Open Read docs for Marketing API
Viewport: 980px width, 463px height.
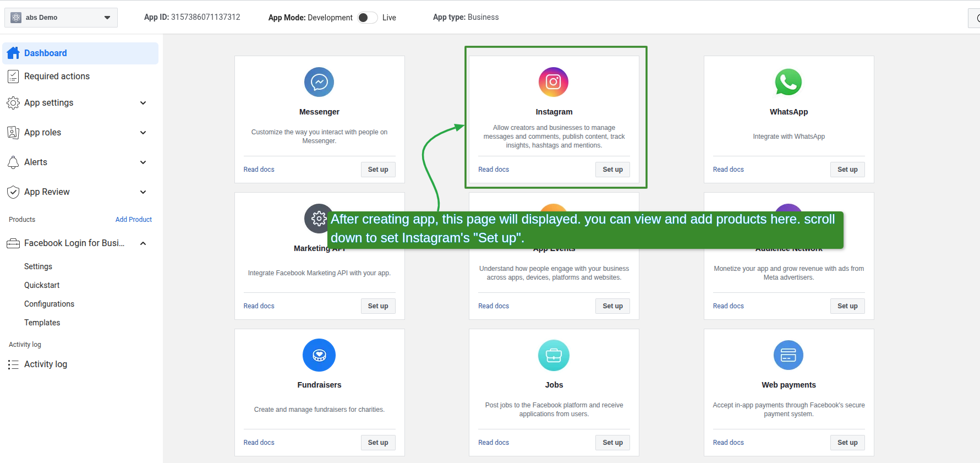click(x=259, y=306)
